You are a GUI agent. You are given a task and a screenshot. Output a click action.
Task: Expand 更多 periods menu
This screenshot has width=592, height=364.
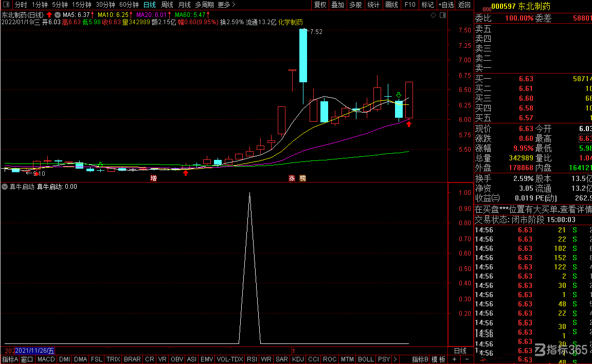pos(226,5)
